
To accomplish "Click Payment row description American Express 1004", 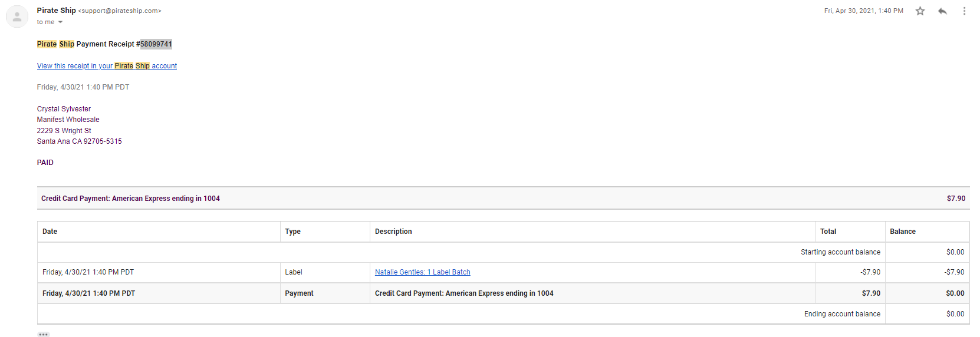I will pos(464,293).
